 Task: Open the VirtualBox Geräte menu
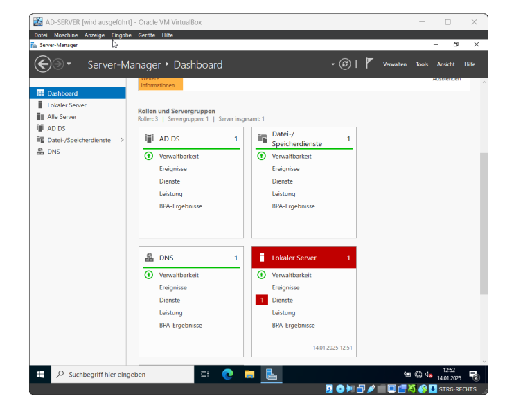tap(147, 35)
